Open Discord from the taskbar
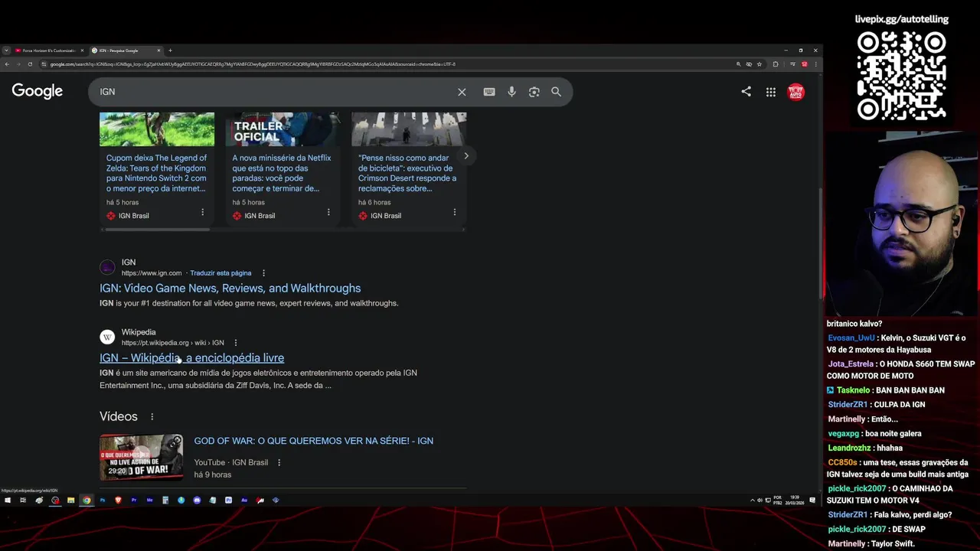980x551 pixels. [197, 500]
